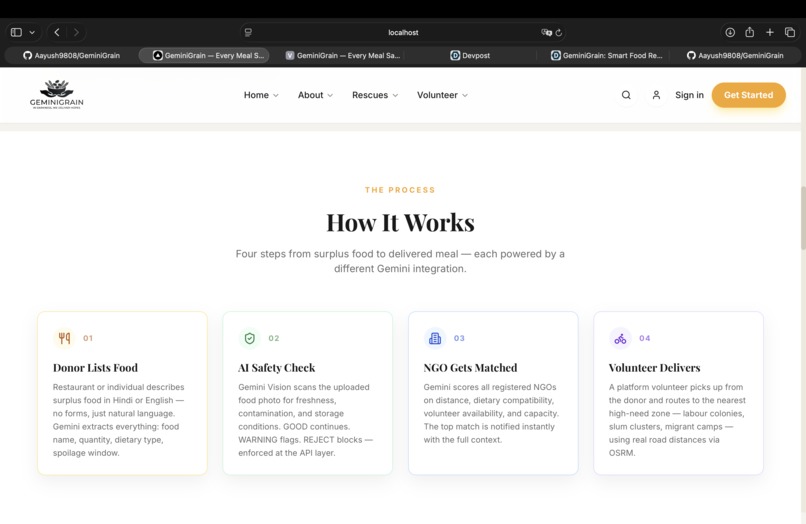806x524 pixels.
Task: Go forward with the browser forward arrow
Action: pyautogui.click(x=76, y=32)
